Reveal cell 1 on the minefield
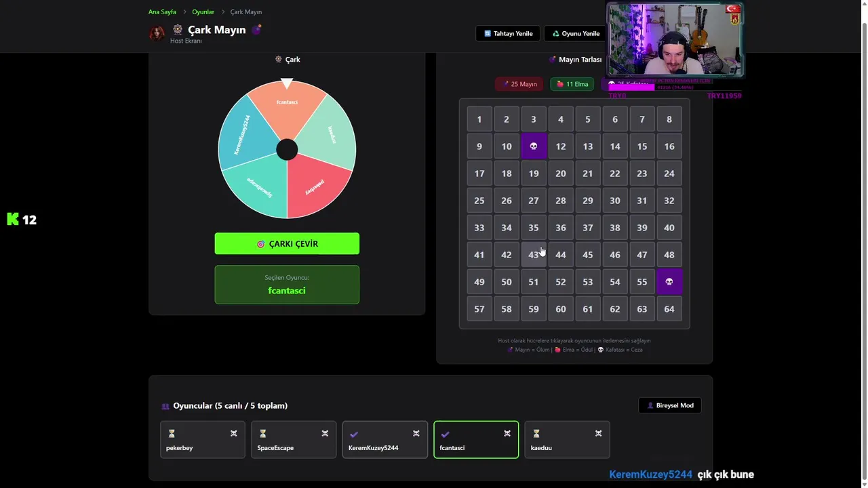Screen dimensions: 868x488 pyautogui.click(x=479, y=119)
